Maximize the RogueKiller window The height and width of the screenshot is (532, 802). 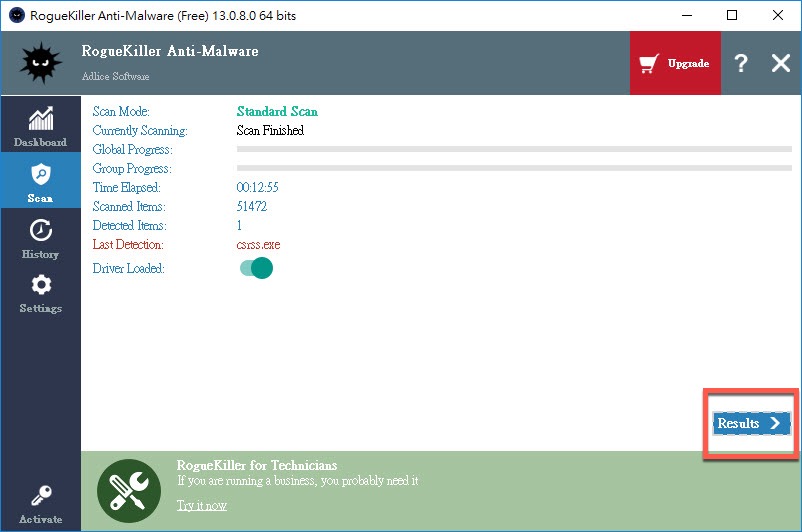point(732,15)
